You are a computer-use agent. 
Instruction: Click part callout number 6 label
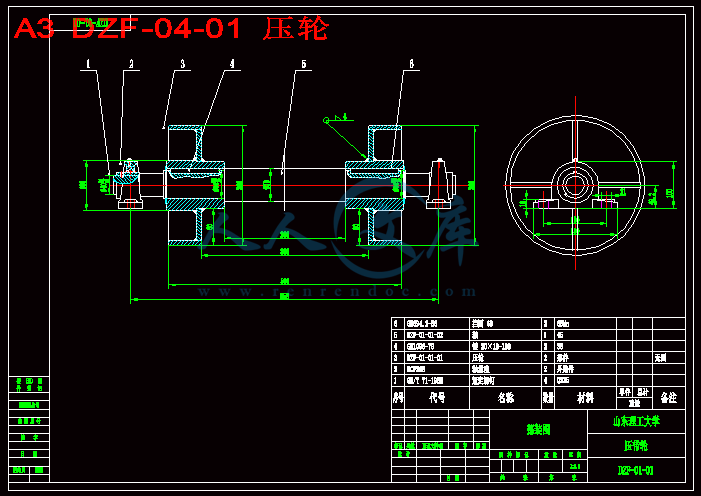pos(411,64)
